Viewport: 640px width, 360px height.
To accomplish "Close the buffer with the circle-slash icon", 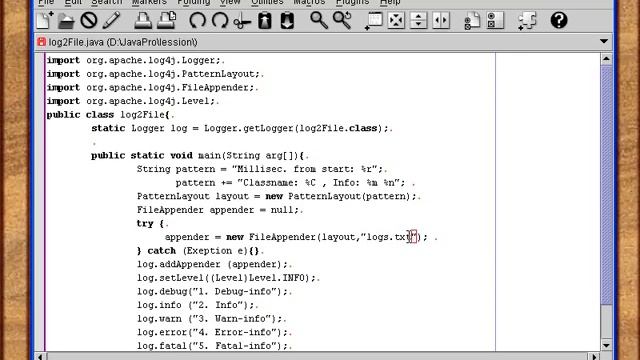I will pyautogui.click(x=89, y=20).
